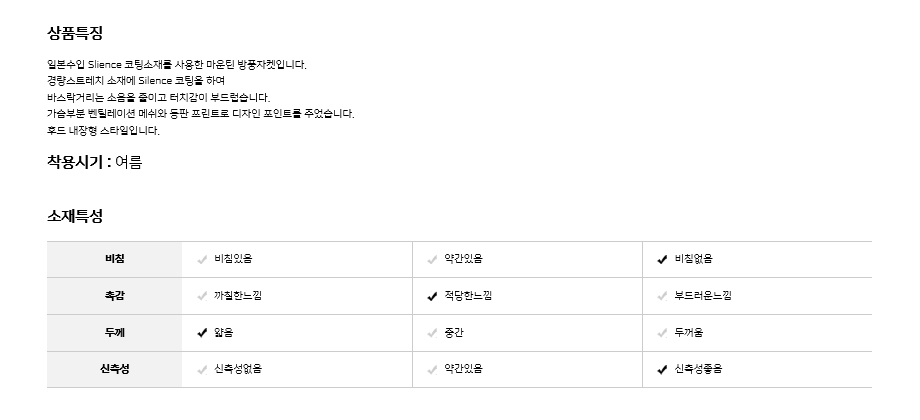Image resolution: width=920 pixels, height=420 pixels.
Task: Click the 비침 row header
Action: (114, 260)
